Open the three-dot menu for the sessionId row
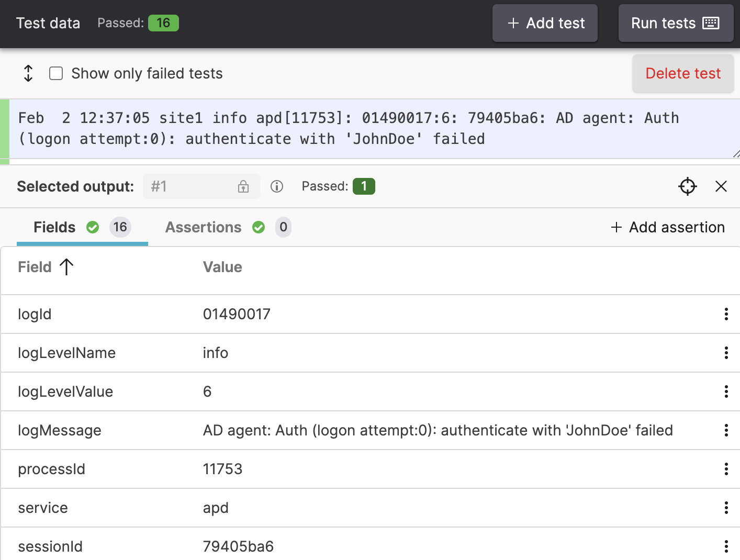The width and height of the screenshot is (740, 560). coord(726,546)
